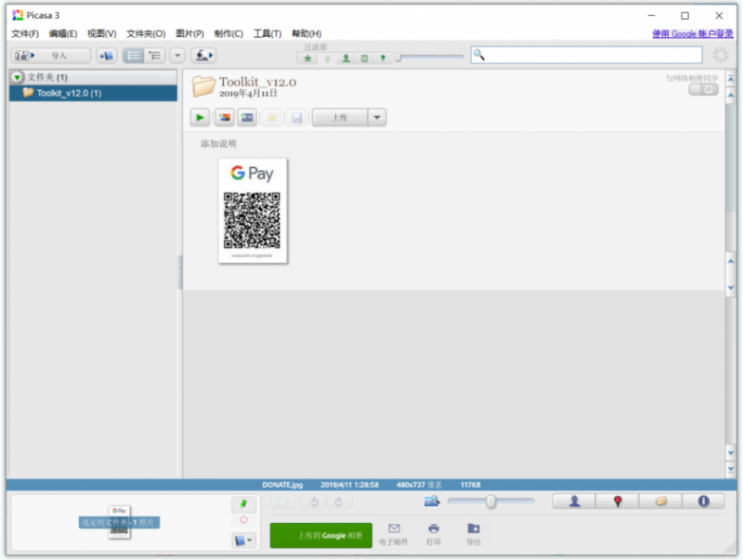Create a photo collage
The width and height of the screenshot is (743, 560).
point(225,118)
